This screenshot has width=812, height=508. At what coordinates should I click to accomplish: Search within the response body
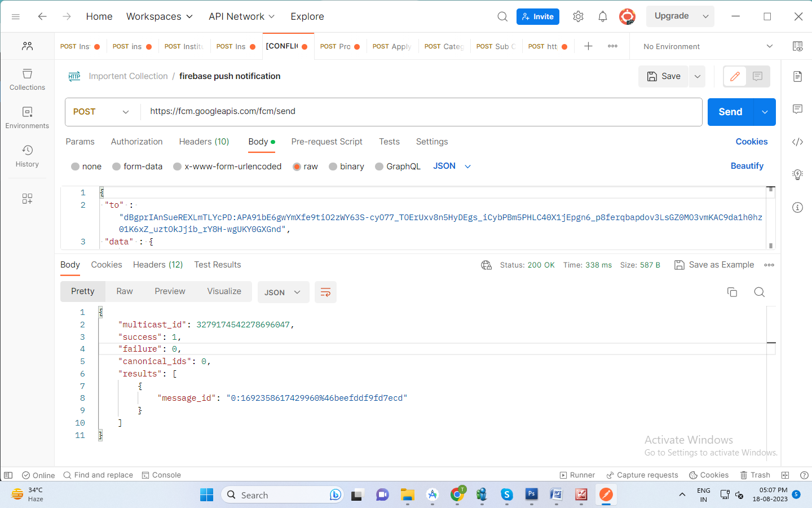[760, 292]
